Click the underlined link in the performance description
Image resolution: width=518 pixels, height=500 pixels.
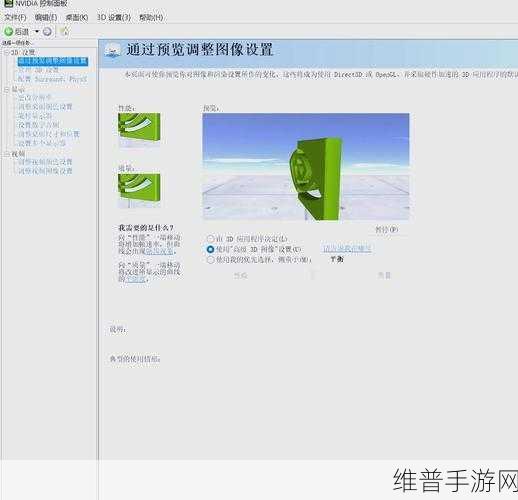[x=160, y=251]
